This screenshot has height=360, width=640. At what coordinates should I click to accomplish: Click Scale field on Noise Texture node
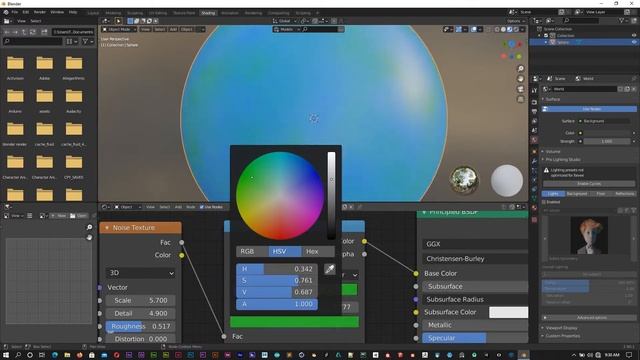141,300
